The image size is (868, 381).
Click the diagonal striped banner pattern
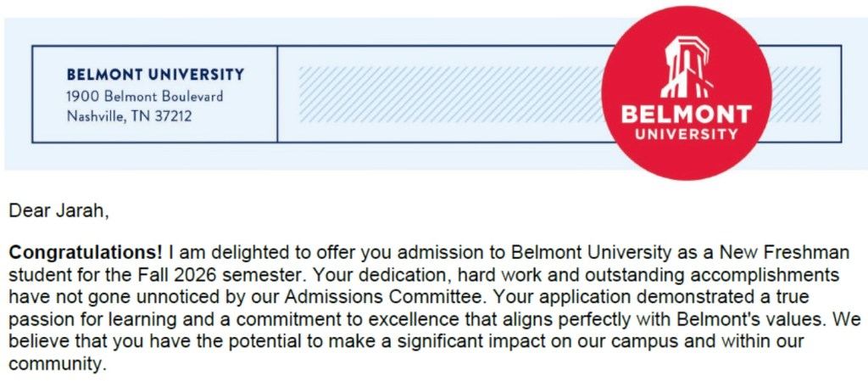click(441, 95)
